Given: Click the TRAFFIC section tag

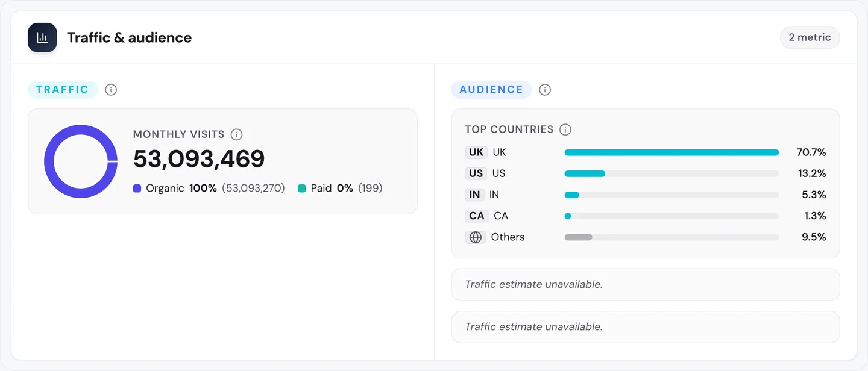Looking at the screenshot, I should [x=63, y=90].
